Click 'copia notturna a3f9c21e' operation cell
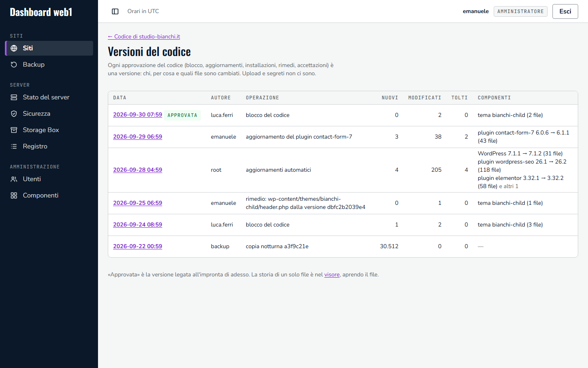The width and height of the screenshot is (588, 368). pyautogui.click(x=277, y=246)
